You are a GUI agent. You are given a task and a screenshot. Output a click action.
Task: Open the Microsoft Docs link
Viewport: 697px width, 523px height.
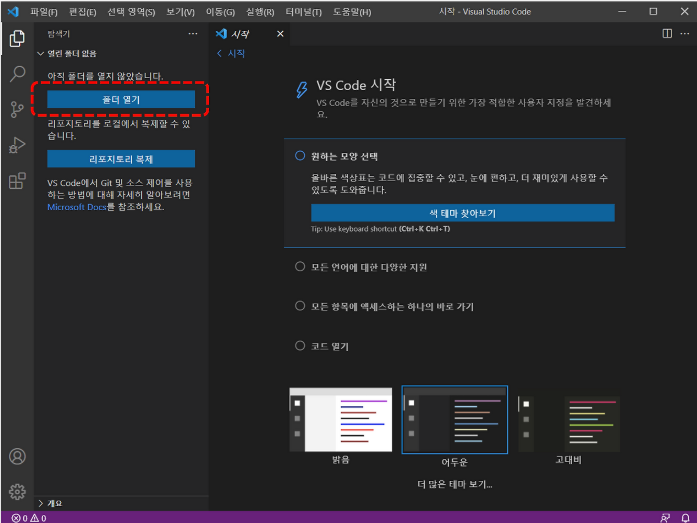coord(76,207)
